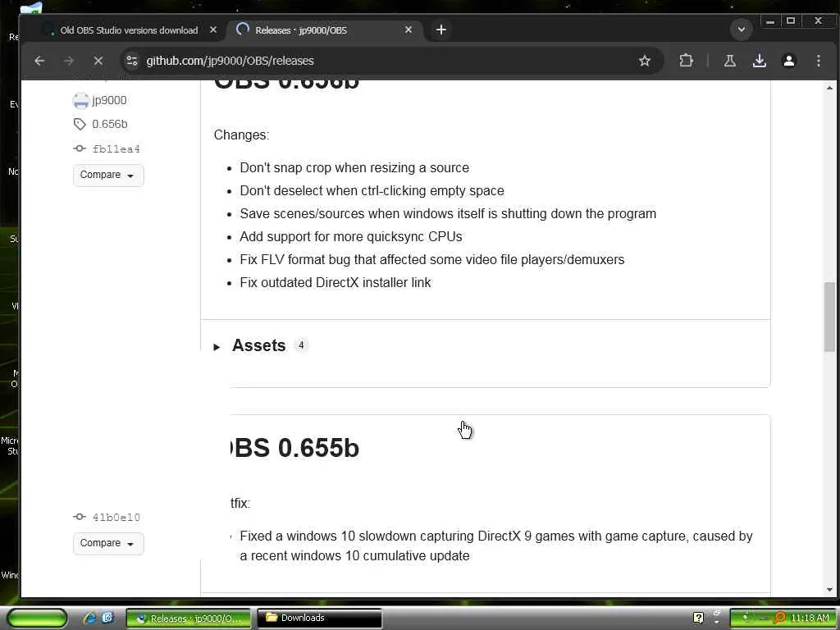Stop loading the page
Screen dimensions: 840x630
98,61
